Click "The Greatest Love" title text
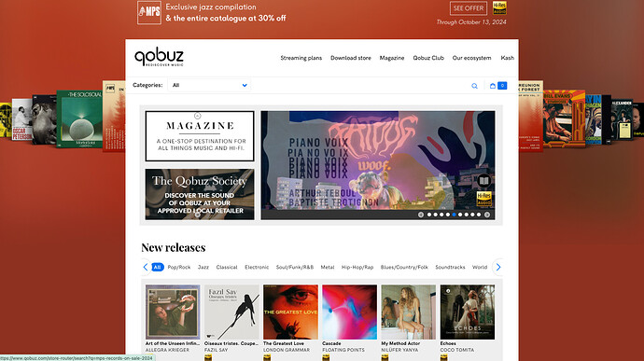 click(284, 343)
